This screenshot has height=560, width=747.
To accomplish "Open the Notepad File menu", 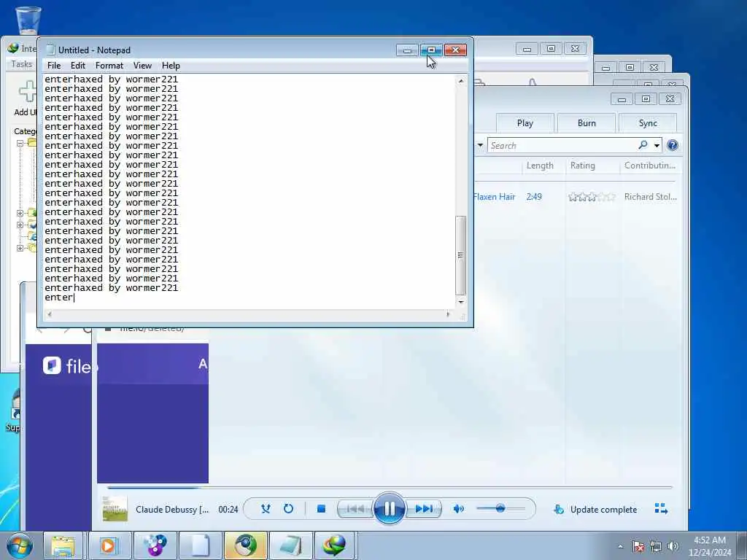I will [54, 66].
